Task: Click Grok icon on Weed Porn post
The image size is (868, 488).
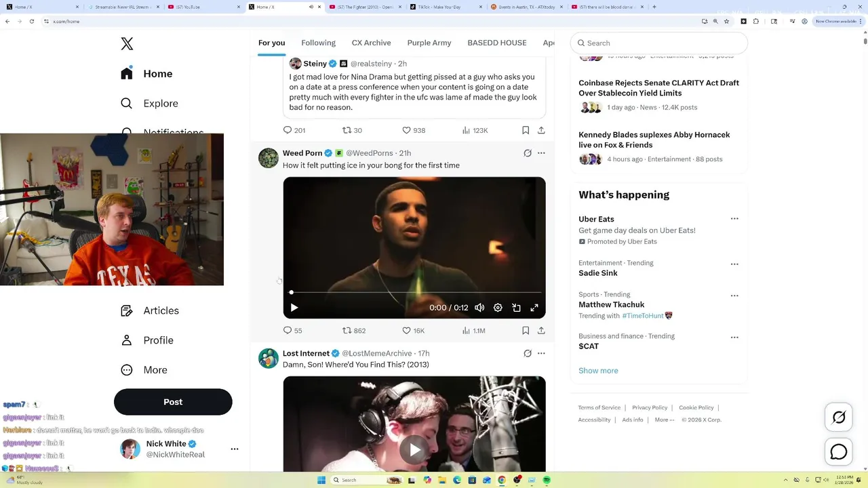Action: click(528, 153)
